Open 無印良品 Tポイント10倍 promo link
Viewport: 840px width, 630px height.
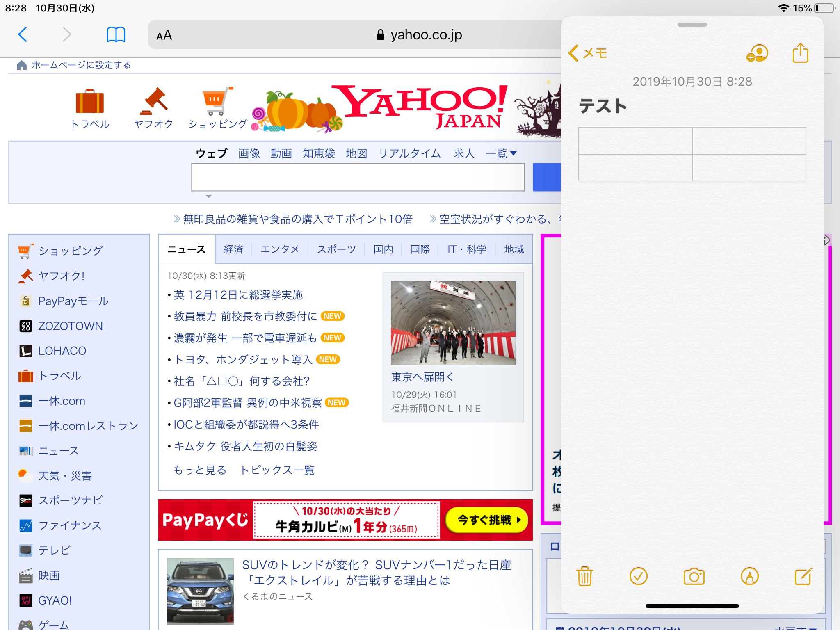(x=298, y=219)
